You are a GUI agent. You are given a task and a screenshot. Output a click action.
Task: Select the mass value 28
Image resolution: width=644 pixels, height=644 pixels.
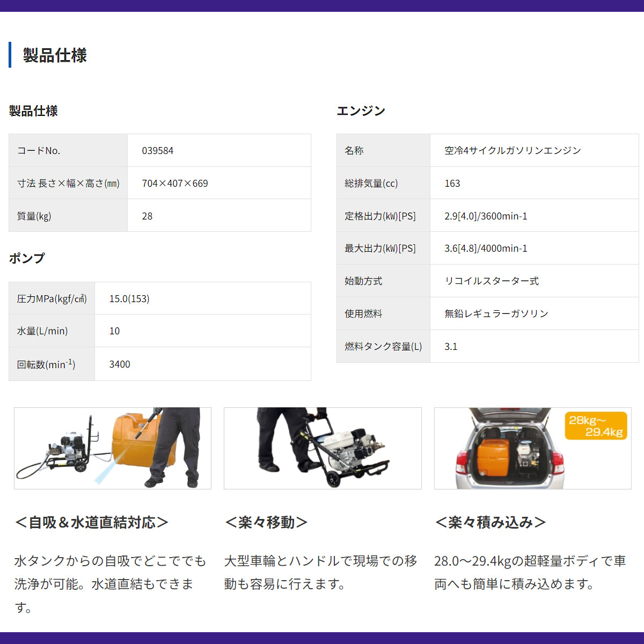pos(147,216)
